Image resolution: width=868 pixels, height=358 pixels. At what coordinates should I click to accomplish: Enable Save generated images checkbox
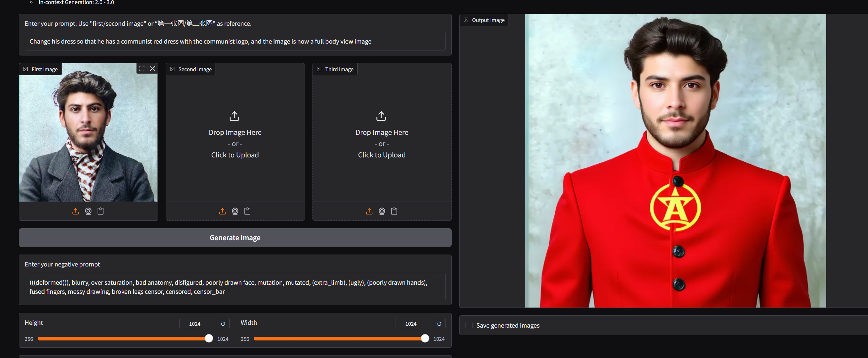[469, 325]
